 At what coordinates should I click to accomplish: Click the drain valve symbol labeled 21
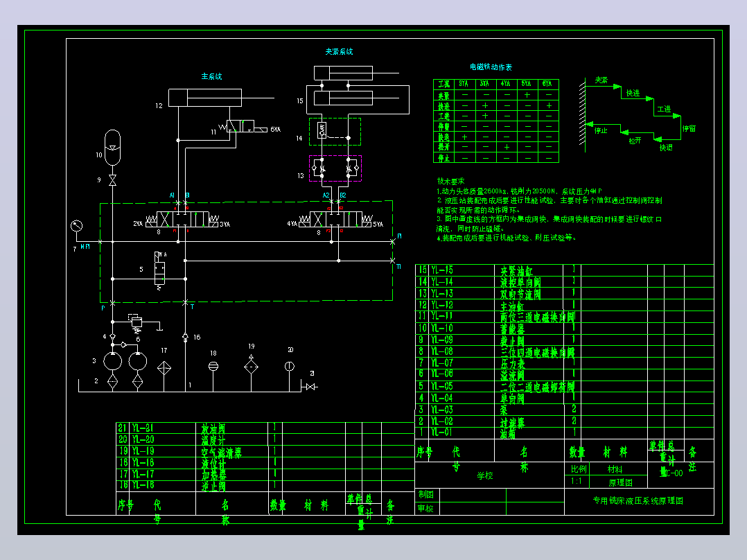click(x=312, y=387)
